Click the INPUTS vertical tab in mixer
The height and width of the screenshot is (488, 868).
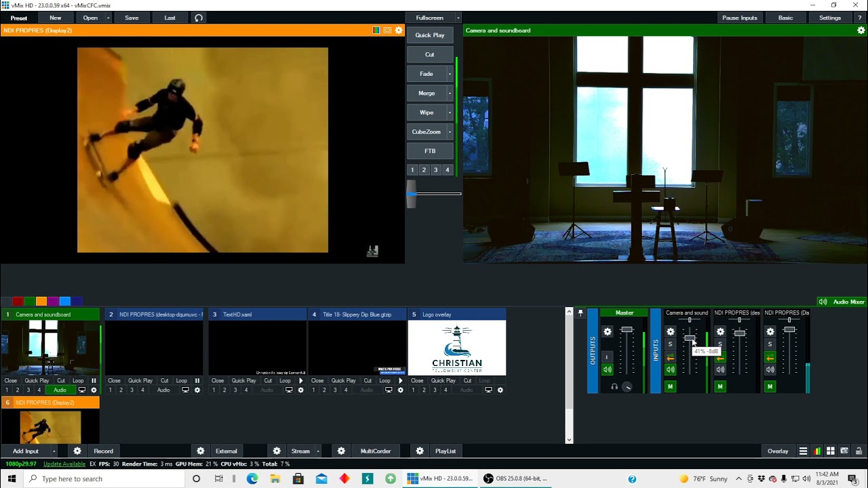click(x=656, y=350)
